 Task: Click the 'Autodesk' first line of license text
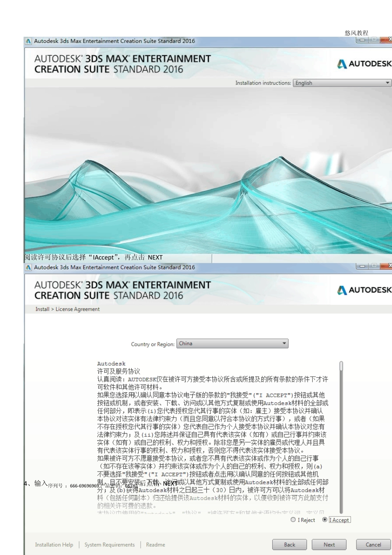111,364
